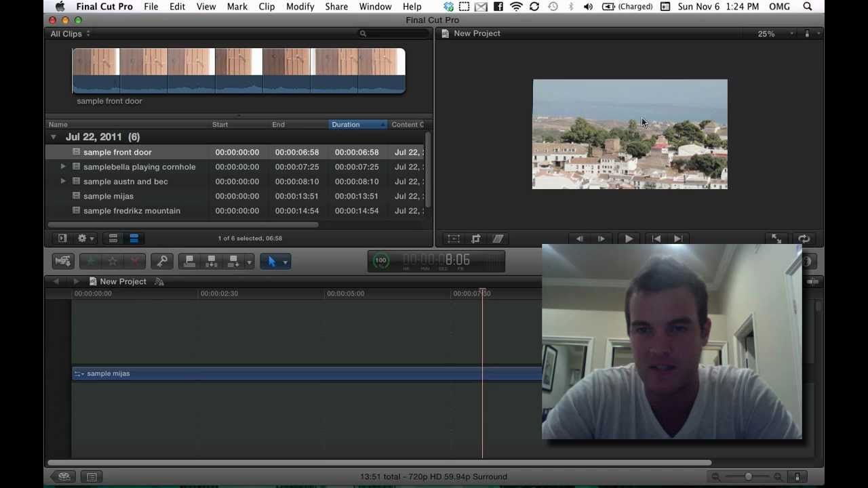Activate the Distort tool in the viewer
This screenshot has height=488, width=868.
click(x=498, y=239)
